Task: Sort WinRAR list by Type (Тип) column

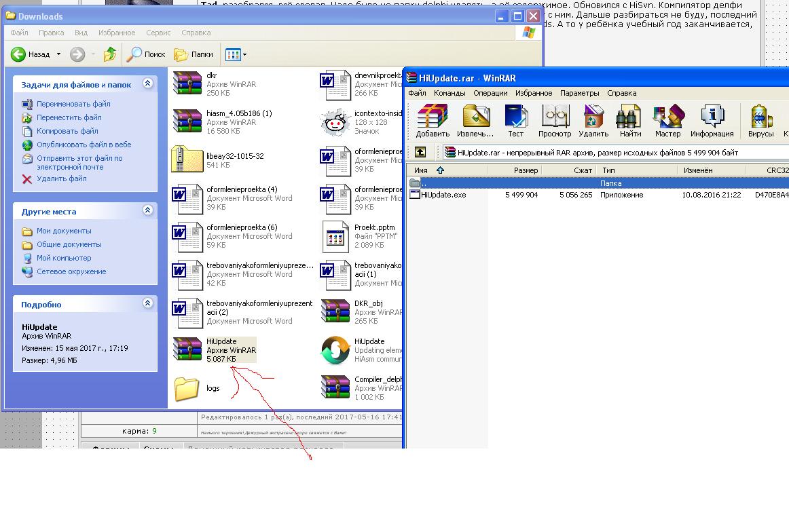Action: tap(637, 170)
